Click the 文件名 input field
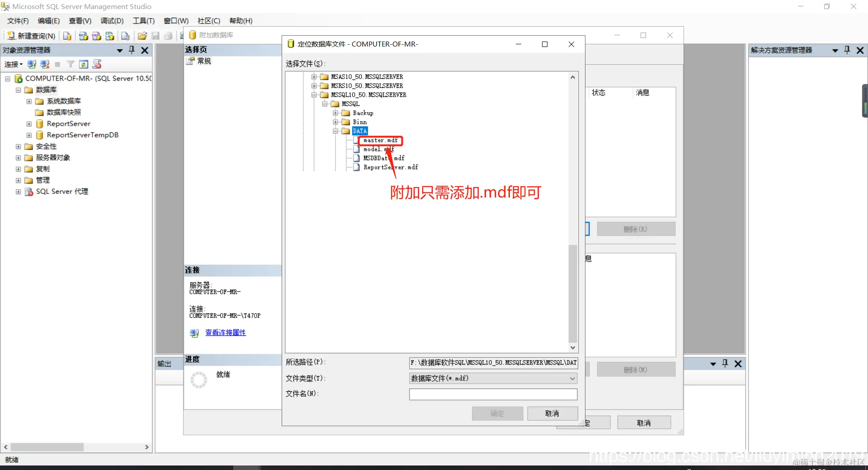868x470 pixels. click(492, 394)
